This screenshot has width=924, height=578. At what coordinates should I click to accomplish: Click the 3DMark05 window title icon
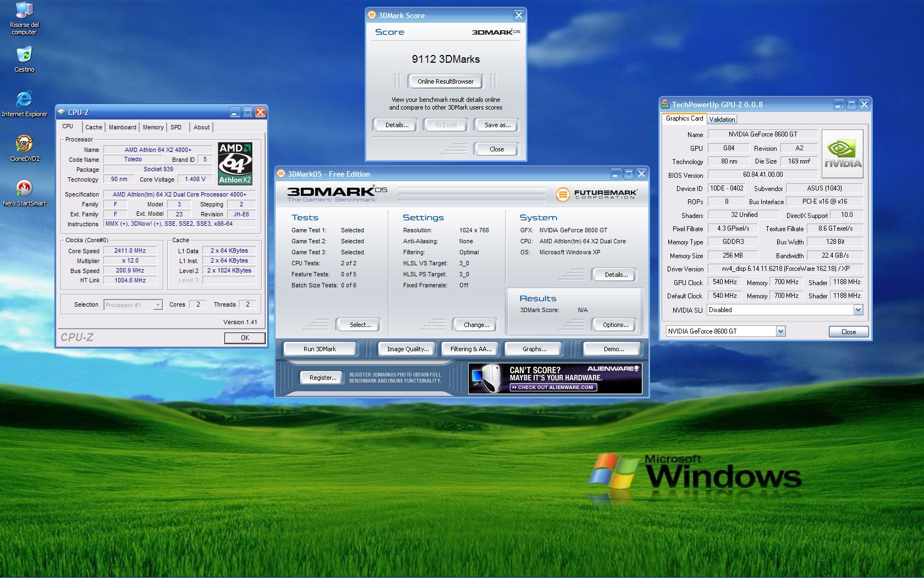[281, 174]
